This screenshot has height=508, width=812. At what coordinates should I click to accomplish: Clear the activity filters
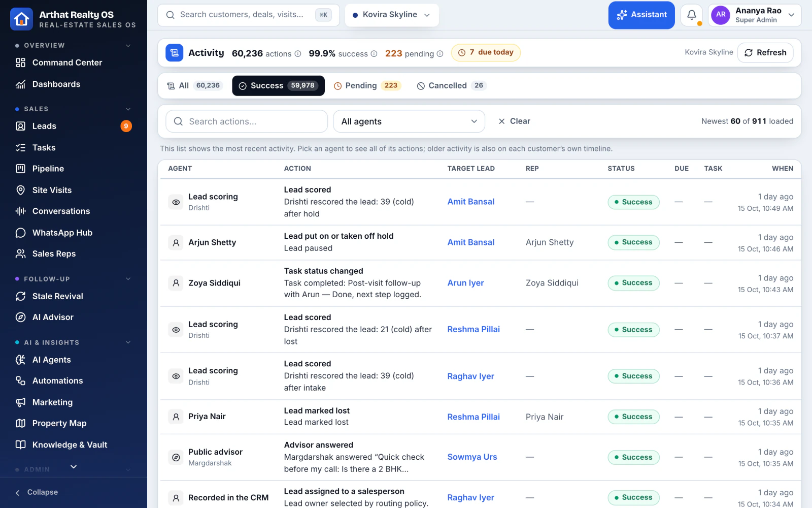pyautogui.click(x=514, y=121)
